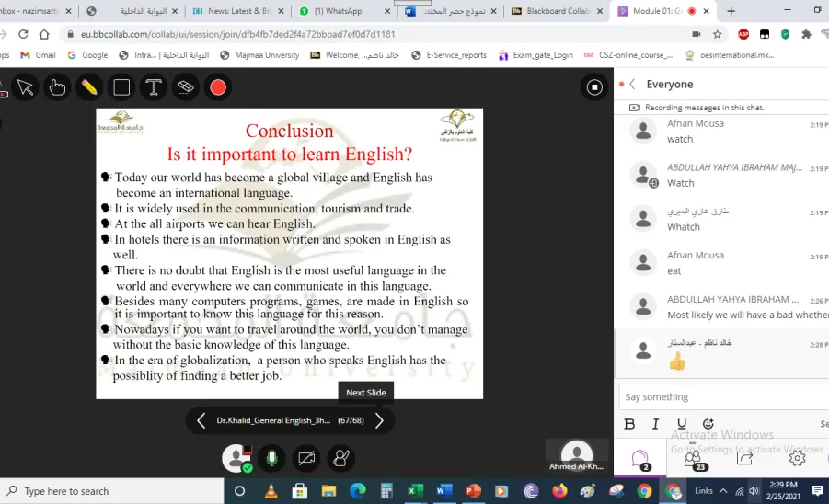
Task: Open Windows notification center
Action: click(817, 491)
